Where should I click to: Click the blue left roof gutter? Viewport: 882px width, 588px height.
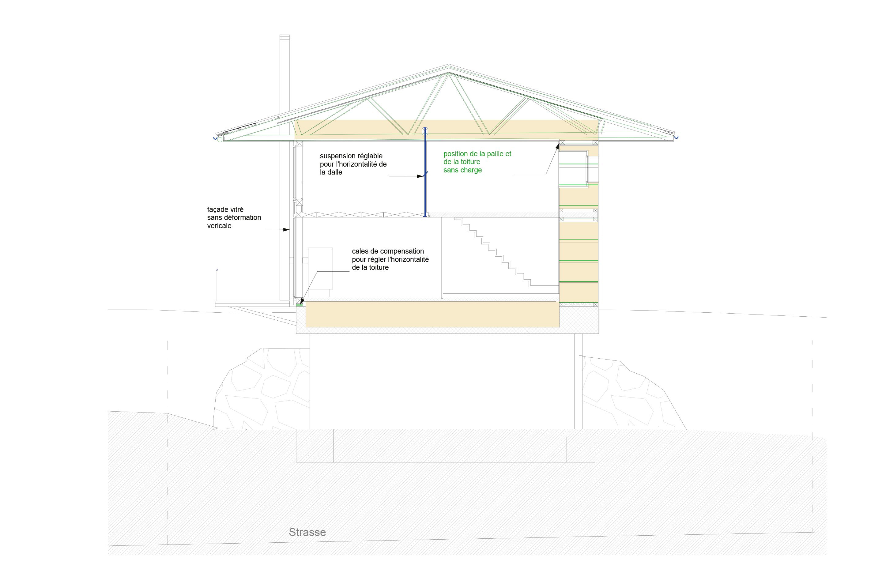pos(216,138)
